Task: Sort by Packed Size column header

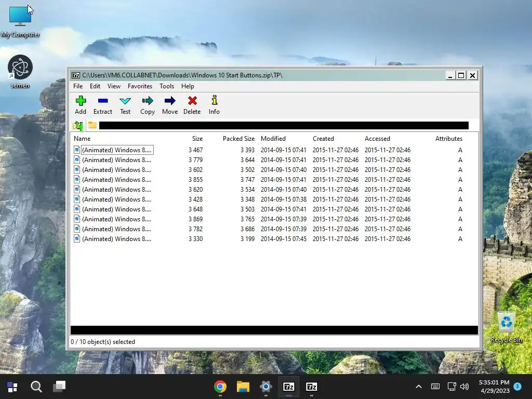Action: 238,138
